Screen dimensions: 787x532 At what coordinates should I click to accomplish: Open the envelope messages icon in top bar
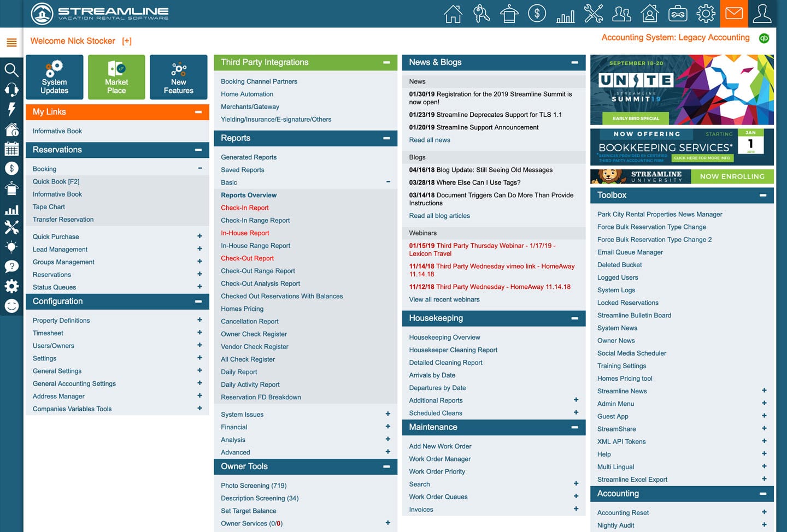(733, 14)
